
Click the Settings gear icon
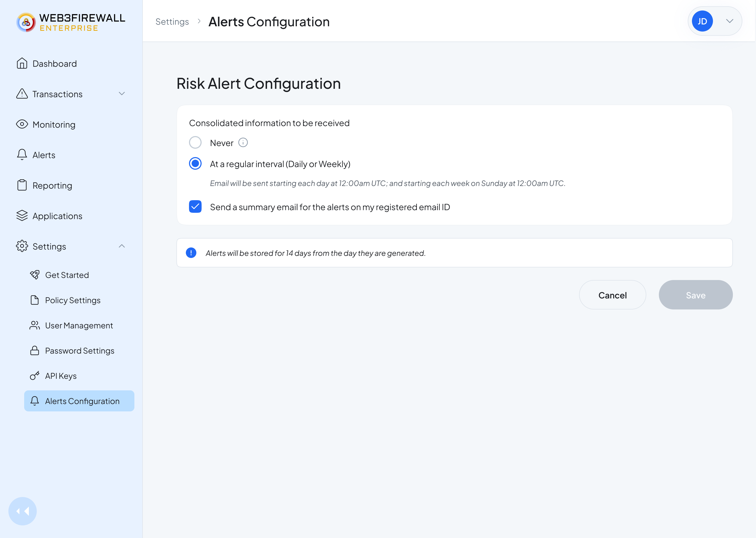pyautogui.click(x=22, y=246)
